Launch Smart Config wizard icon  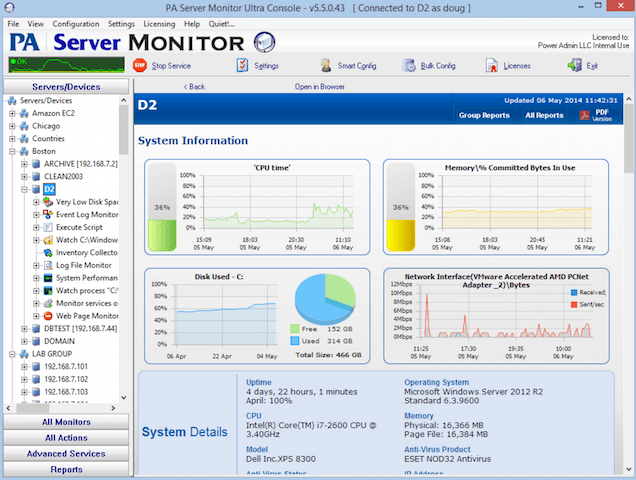pyautogui.click(x=326, y=65)
